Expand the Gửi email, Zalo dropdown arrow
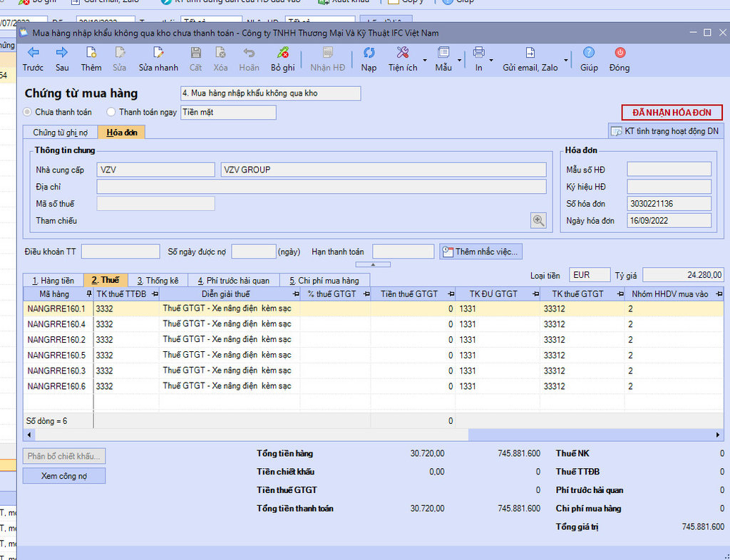This screenshot has width=730, height=560. point(565,60)
